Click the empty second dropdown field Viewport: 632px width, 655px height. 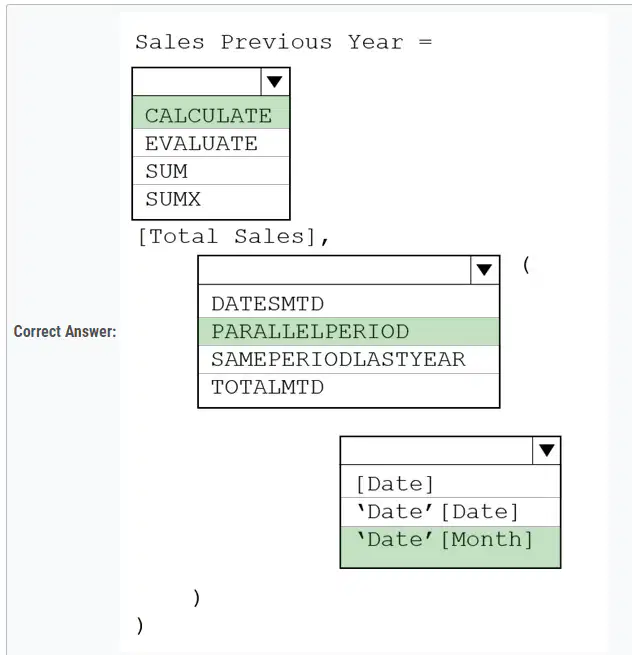335,270
